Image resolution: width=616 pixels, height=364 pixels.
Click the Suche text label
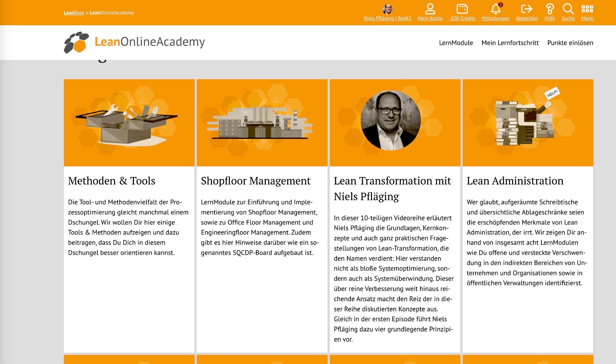(568, 18)
